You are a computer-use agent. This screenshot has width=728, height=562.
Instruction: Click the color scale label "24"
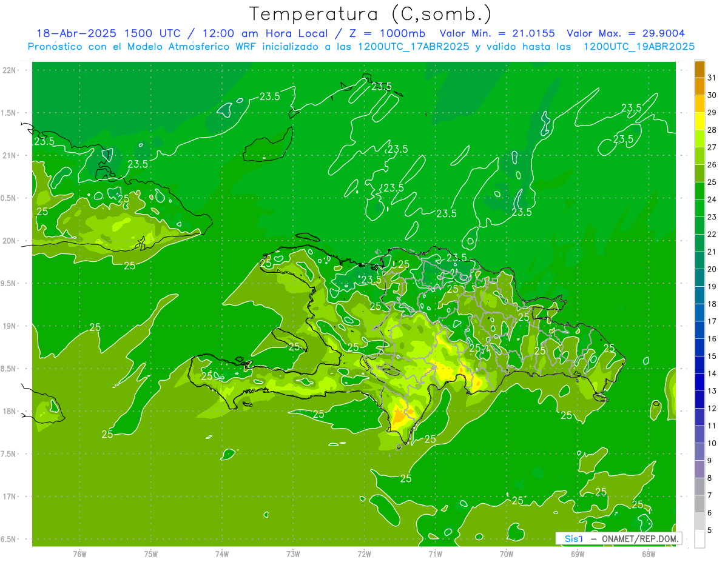click(x=712, y=199)
